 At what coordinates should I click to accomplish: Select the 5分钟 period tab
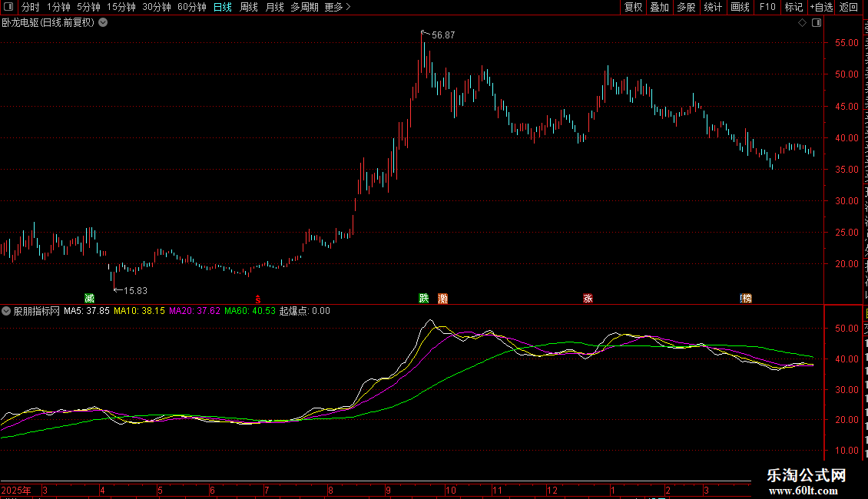tap(88, 7)
